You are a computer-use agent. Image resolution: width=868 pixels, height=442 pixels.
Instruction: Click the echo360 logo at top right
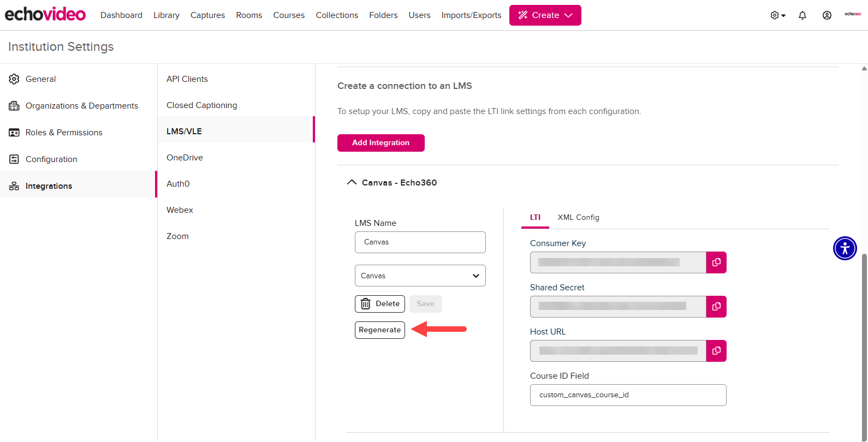(x=853, y=14)
